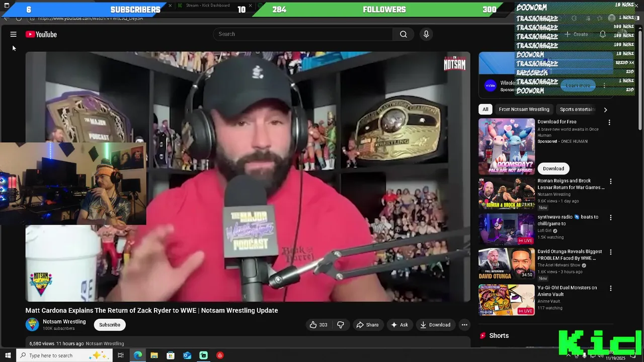
Task: Open the Windows Start menu
Action: (8, 355)
